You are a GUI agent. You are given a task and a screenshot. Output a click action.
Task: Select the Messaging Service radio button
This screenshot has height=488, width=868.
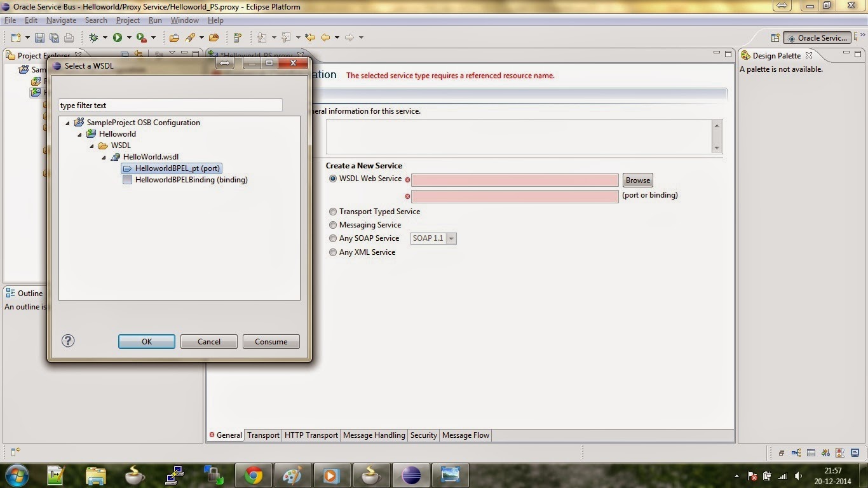click(333, 225)
